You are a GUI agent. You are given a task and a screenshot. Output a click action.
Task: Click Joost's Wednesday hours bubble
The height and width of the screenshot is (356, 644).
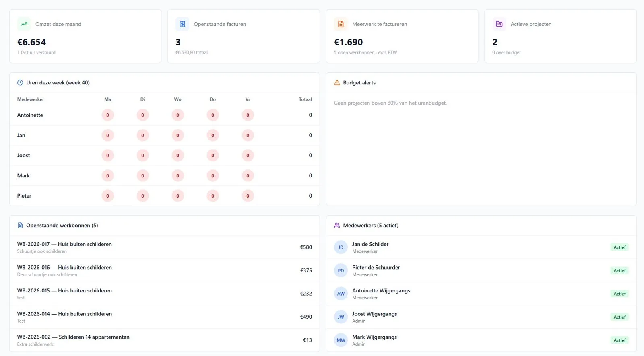click(178, 156)
